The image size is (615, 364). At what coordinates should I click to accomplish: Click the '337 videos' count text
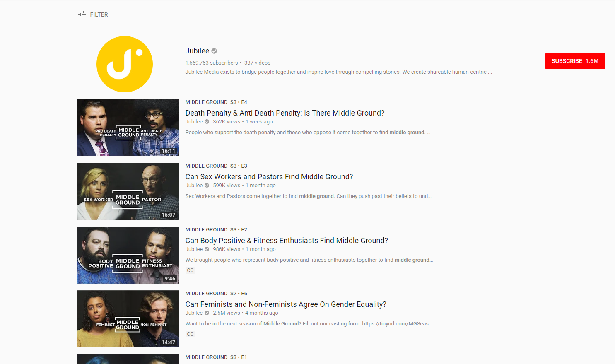257,63
